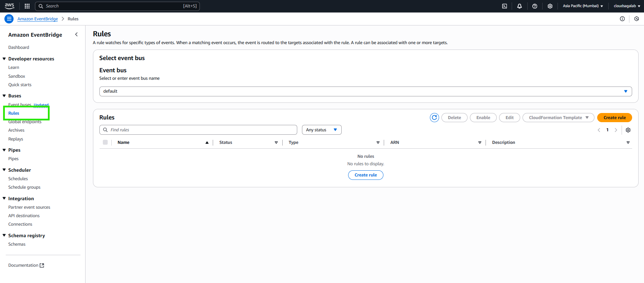Focus the Find rules search field
Screen dimensions: 644x283
pyautogui.click(x=198, y=130)
